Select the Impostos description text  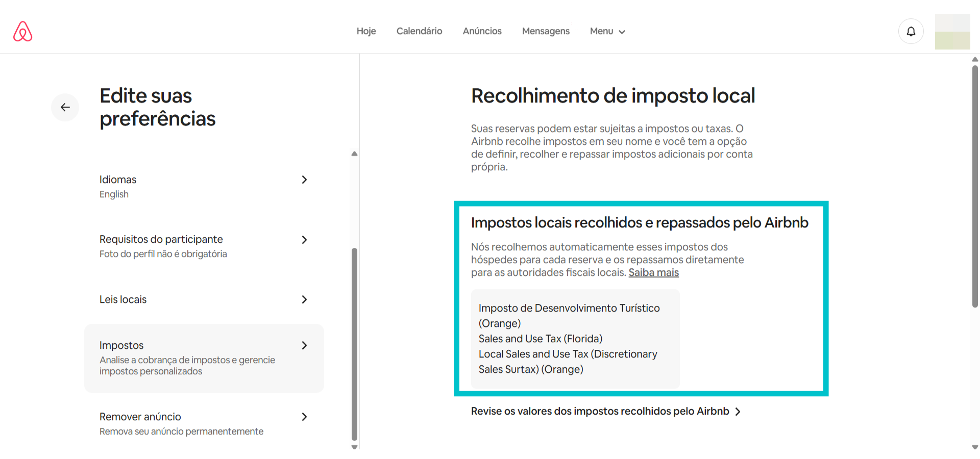(187, 366)
